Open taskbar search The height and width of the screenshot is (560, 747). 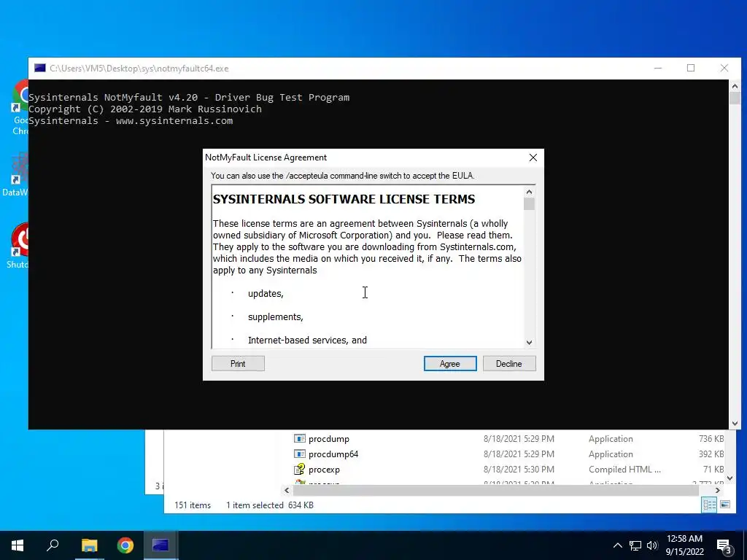click(x=53, y=545)
